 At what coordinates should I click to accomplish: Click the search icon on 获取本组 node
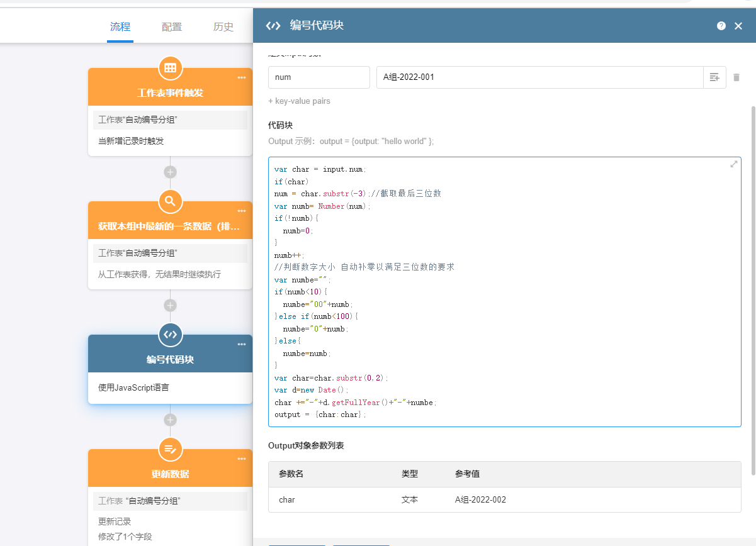pyautogui.click(x=170, y=201)
